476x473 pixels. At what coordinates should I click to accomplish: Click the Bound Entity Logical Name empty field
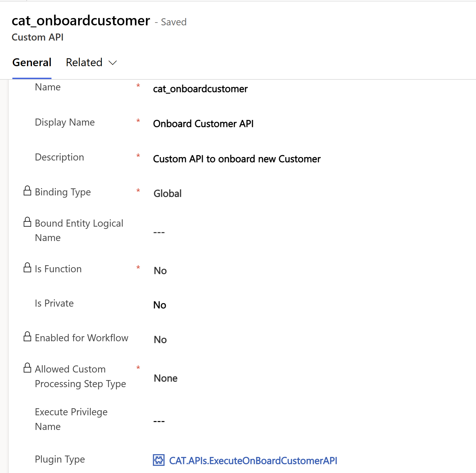click(x=159, y=233)
